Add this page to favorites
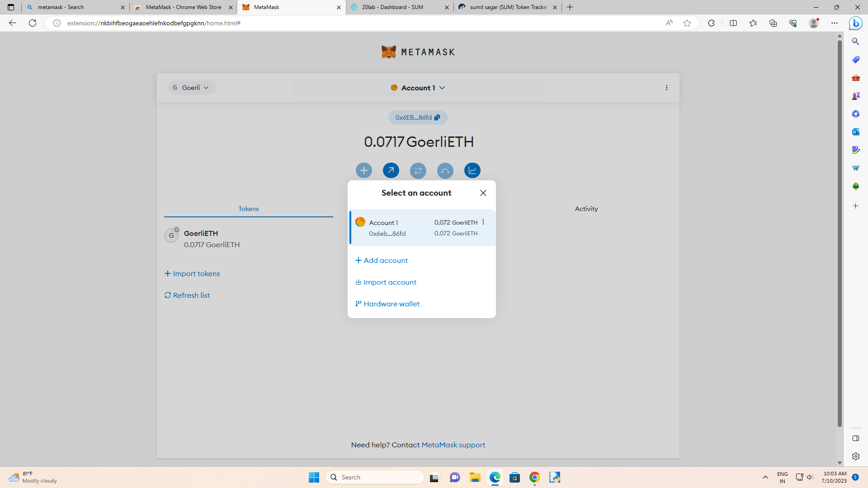This screenshot has width=868, height=488. 687,23
